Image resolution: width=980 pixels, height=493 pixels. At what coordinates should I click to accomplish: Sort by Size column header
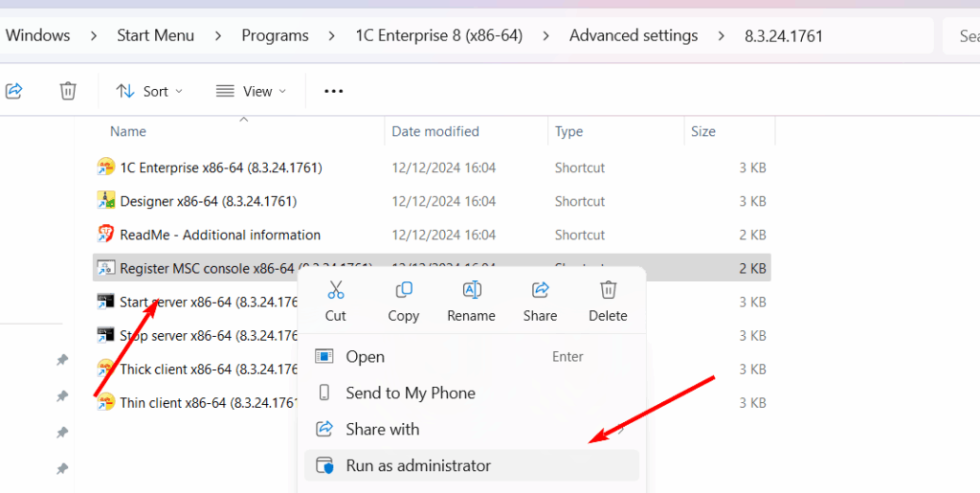tap(703, 131)
